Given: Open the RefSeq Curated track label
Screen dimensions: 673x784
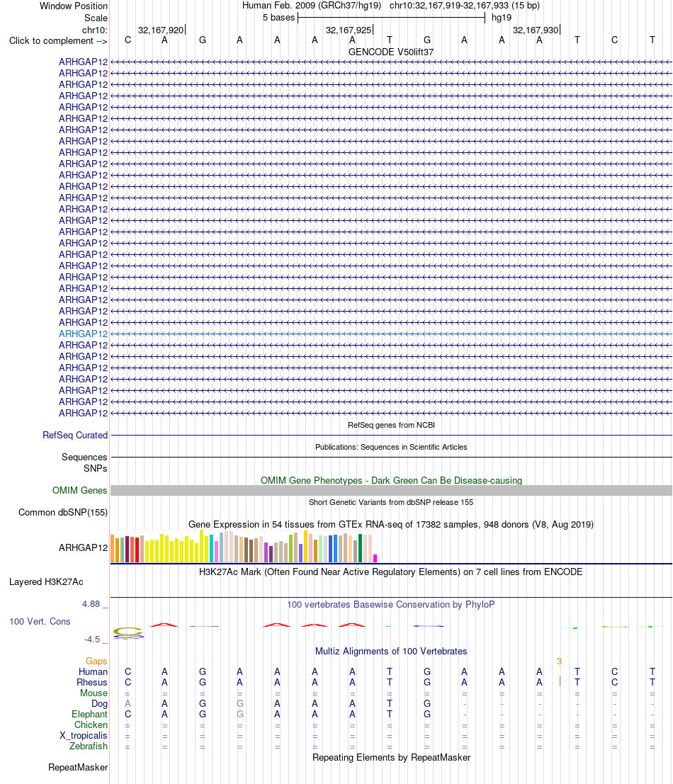Looking at the screenshot, I should [75, 436].
